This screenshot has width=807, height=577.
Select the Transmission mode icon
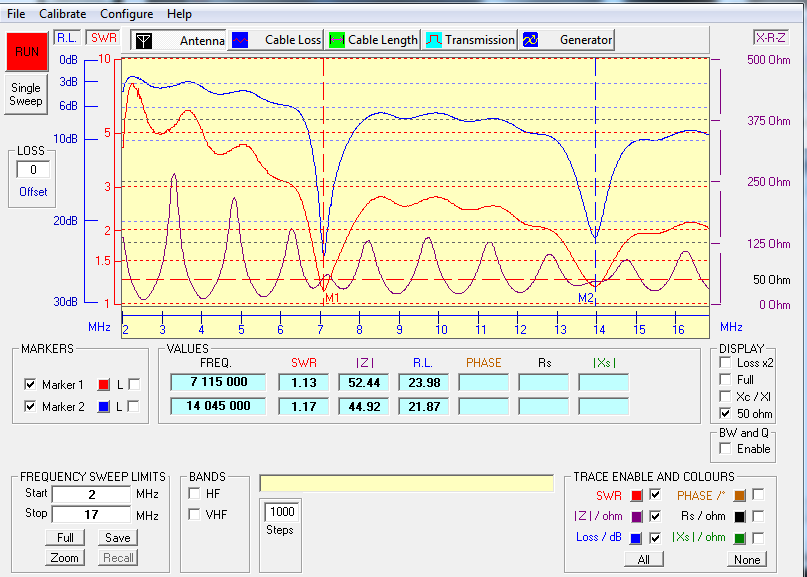click(434, 40)
